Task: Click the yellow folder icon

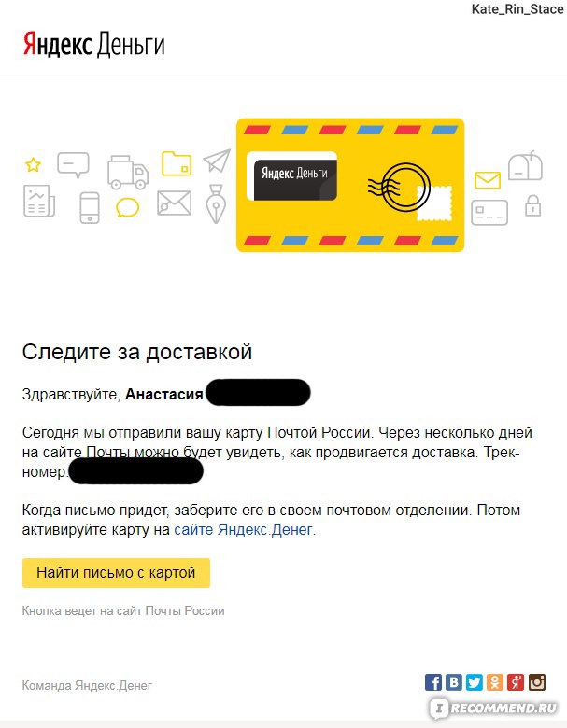Action: tap(177, 163)
